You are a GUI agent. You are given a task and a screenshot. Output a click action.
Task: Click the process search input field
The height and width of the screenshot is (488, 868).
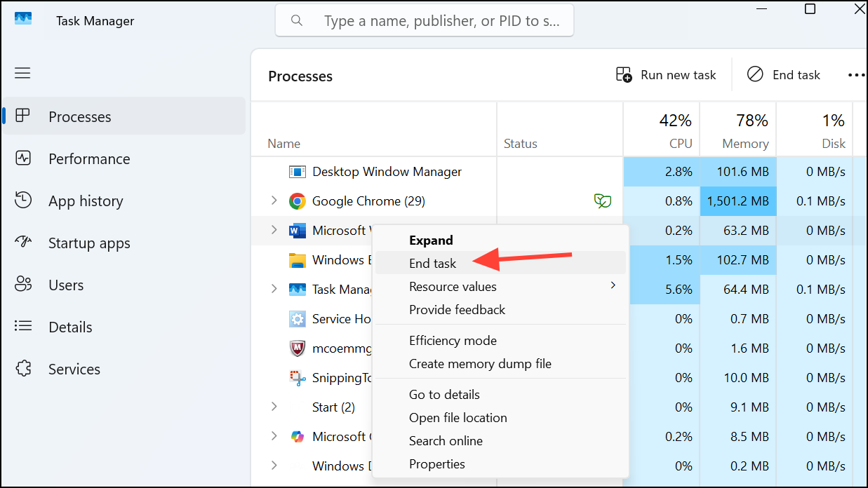[x=425, y=21]
